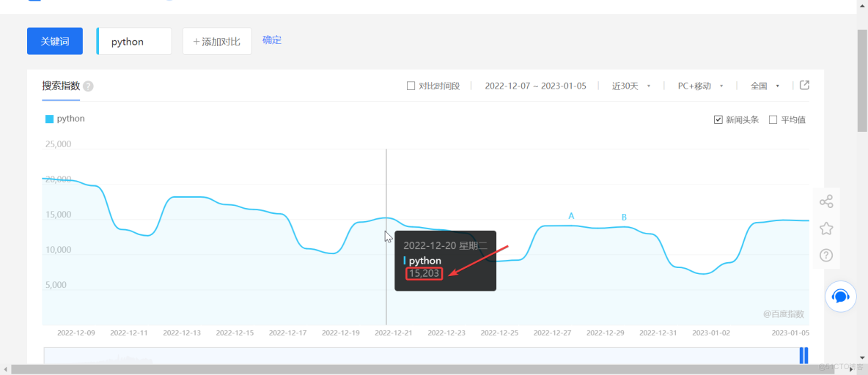Click news marker A on the chart

coord(571,216)
